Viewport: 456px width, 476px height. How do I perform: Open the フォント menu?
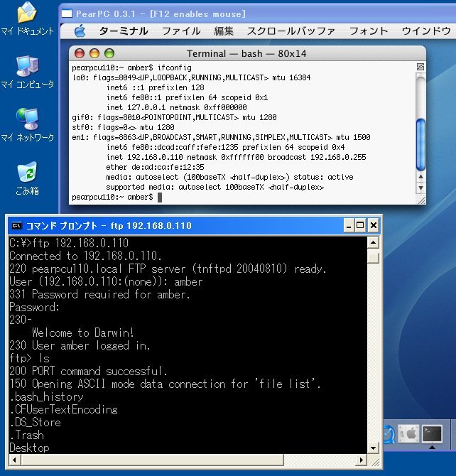[369, 31]
